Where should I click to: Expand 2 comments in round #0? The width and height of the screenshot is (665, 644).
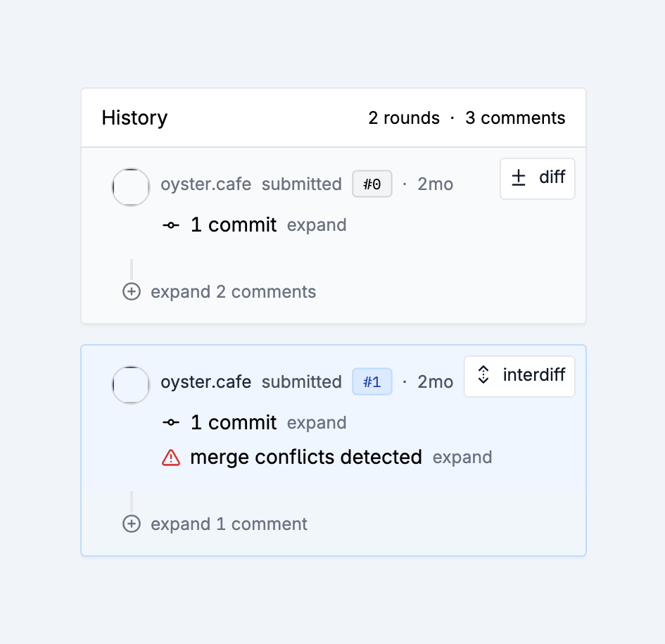(233, 291)
